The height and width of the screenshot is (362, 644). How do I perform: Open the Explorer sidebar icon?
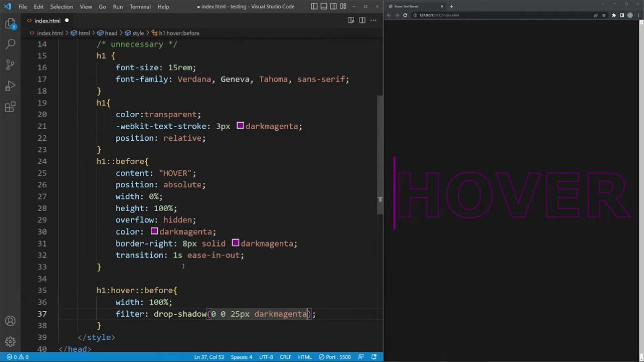(10, 23)
